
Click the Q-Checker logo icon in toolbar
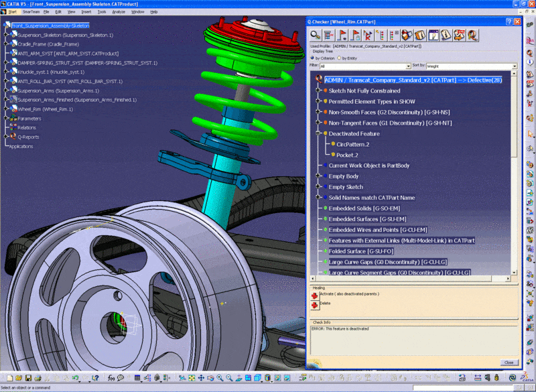coord(474,35)
